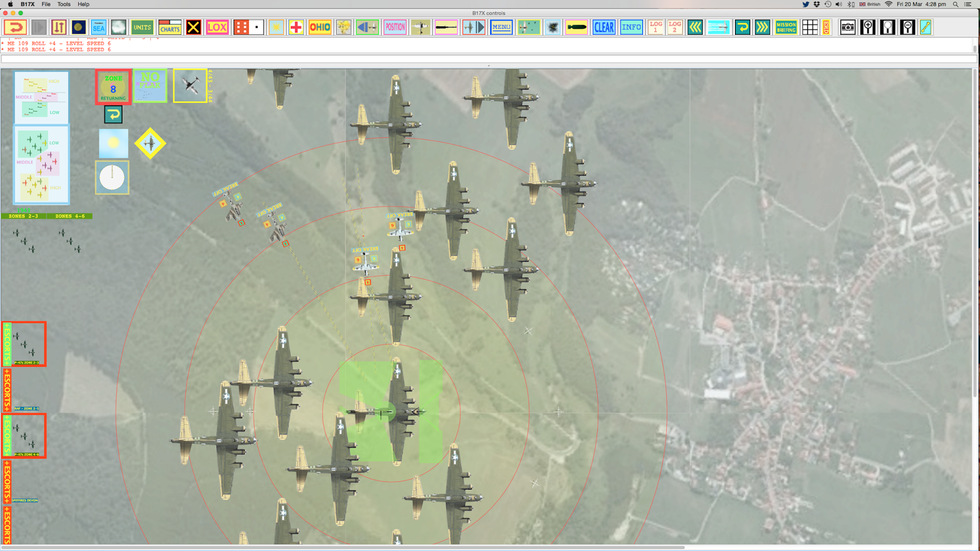
Task: Click the CLEAR toolbar button
Action: tap(603, 27)
